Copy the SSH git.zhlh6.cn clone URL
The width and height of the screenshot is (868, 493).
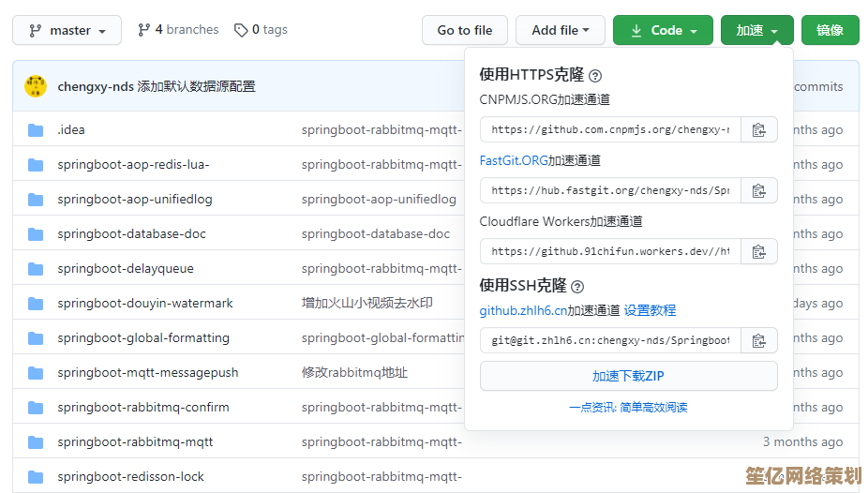[x=758, y=340]
